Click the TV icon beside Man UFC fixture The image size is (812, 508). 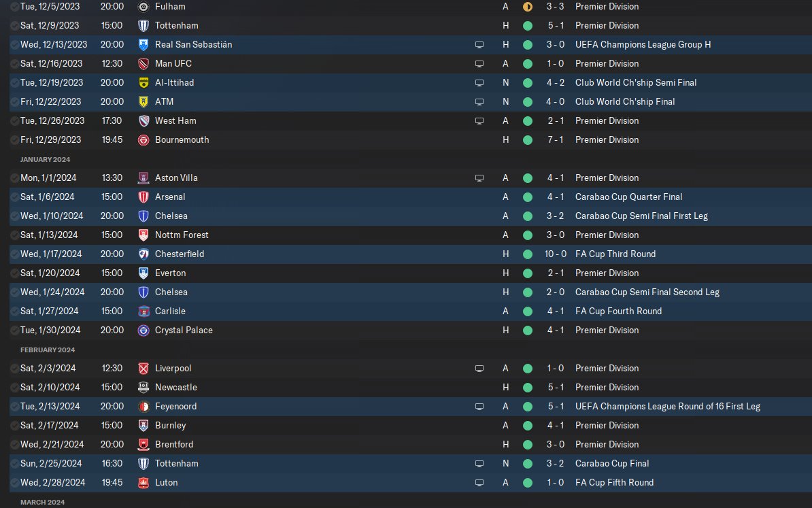pyautogui.click(x=479, y=64)
